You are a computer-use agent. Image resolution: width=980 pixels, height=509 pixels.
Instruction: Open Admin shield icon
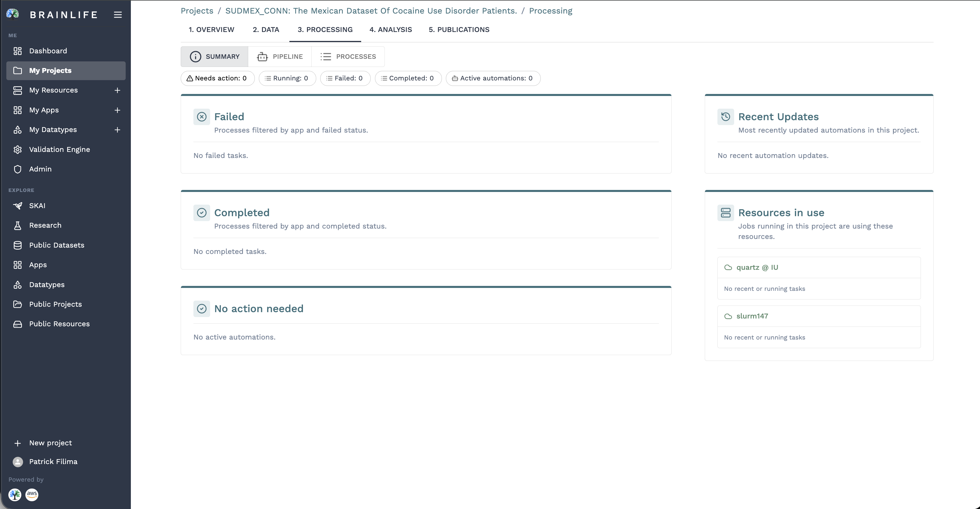click(x=18, y=169)
